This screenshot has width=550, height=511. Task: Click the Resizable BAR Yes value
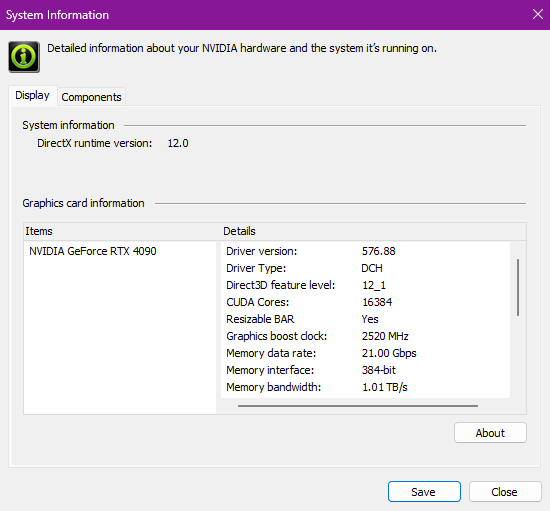point(370,319)
